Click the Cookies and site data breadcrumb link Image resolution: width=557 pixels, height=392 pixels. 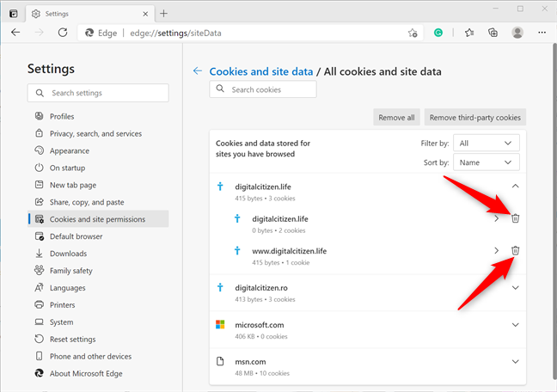coord(261,71)
